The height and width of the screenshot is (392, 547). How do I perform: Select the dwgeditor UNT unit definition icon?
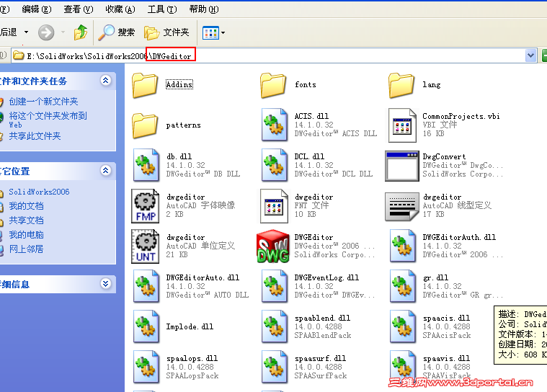tap(146, 246)
